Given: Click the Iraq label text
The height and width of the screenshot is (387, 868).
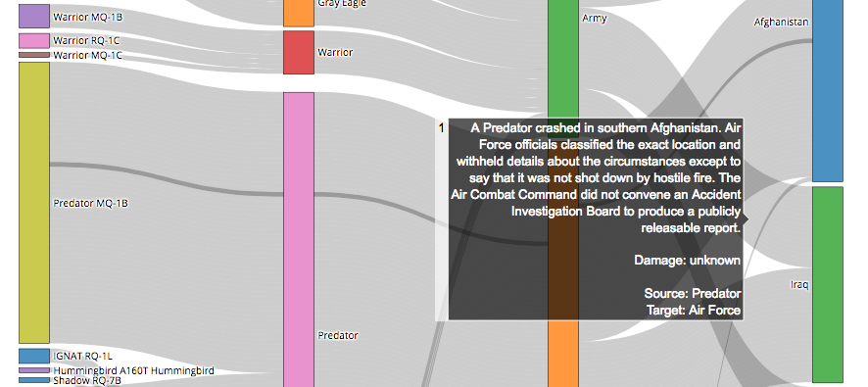Looking at the screenshot, I should pos(799,284).
